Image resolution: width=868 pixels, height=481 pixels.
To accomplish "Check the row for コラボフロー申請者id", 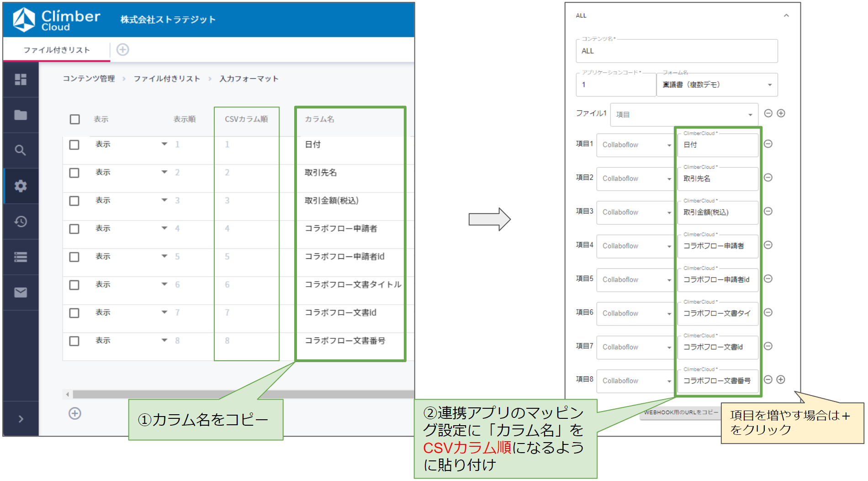I will click(74, 257).
